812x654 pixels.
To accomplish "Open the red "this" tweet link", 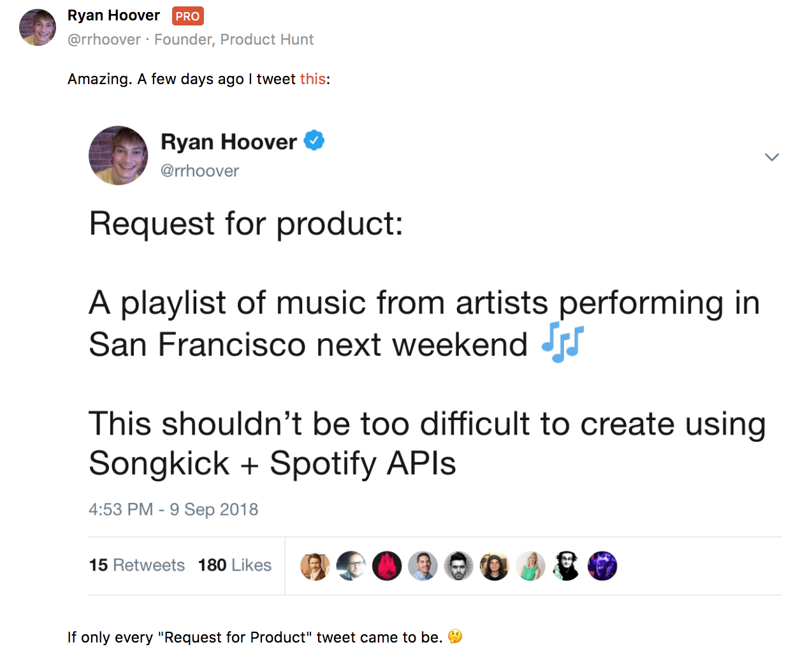I will [312, 79].
